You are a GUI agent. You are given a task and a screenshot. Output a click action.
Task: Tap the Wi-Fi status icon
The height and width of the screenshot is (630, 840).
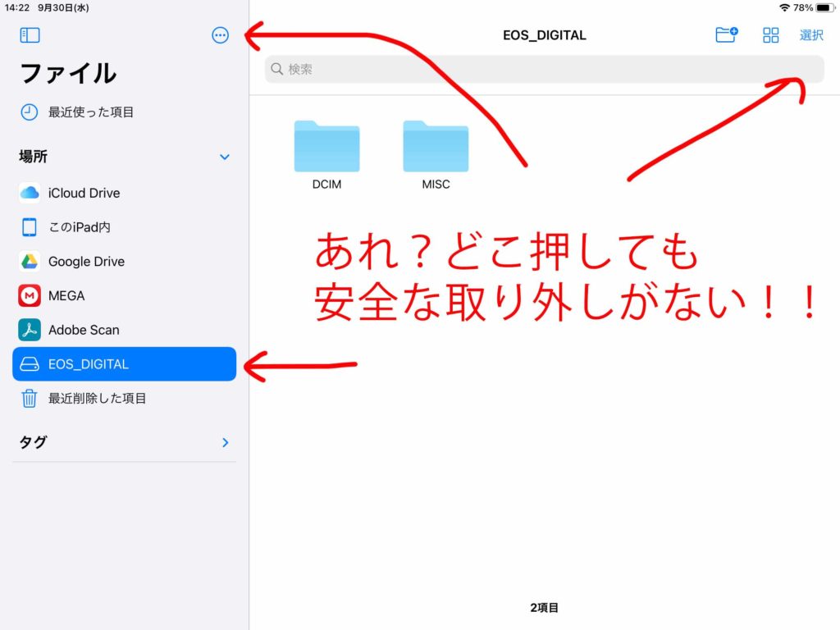coord(784,7)
